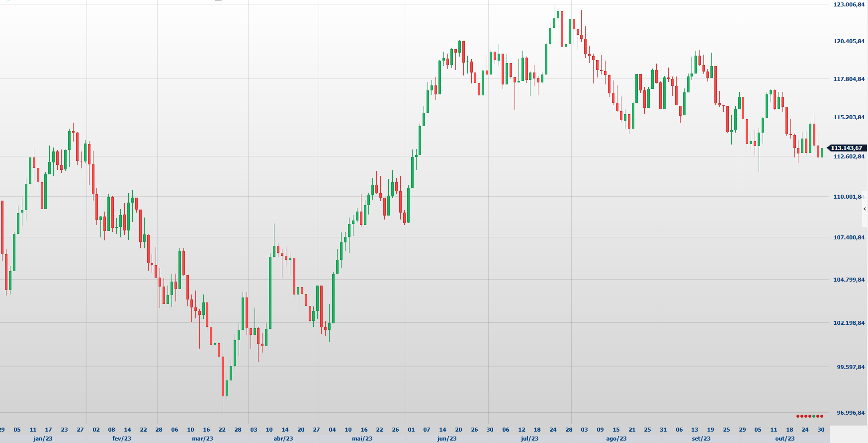The height and width of the screenshot is (443, 868).
Task: Click the 104.799,84 price level label
Action: pos(849,280)
